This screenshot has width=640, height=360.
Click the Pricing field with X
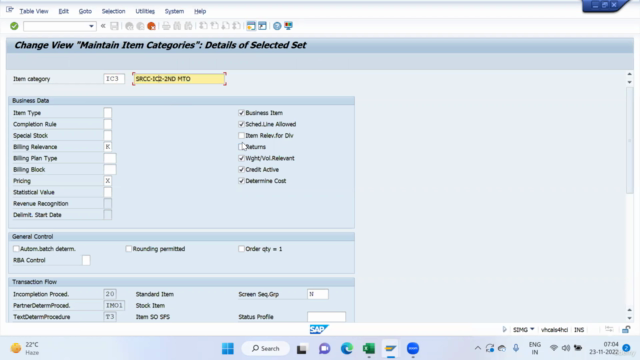tap(107, 181)
